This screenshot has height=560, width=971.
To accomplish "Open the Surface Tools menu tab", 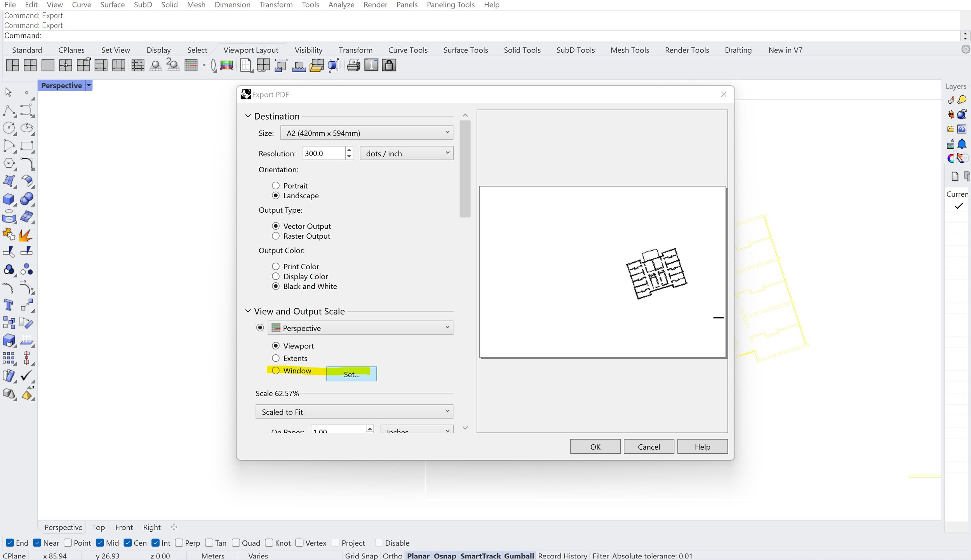I will pos(465,49).
